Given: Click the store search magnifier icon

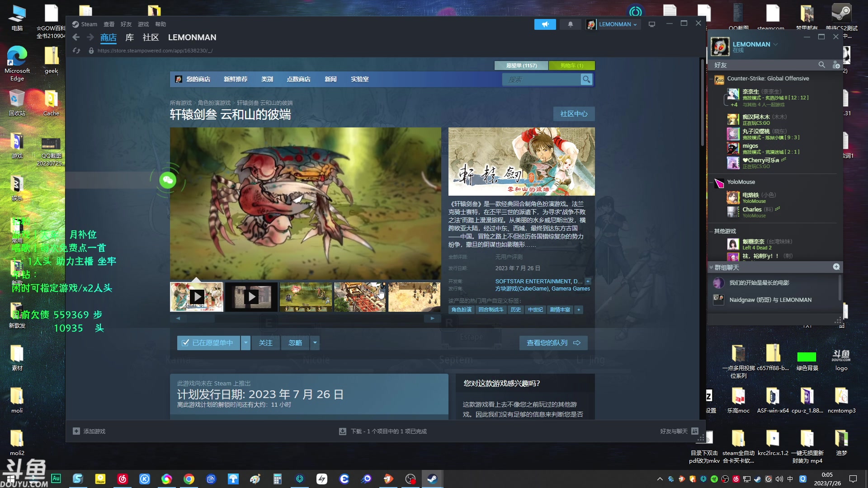Looking at the screenshot, I should coord(586,80).
